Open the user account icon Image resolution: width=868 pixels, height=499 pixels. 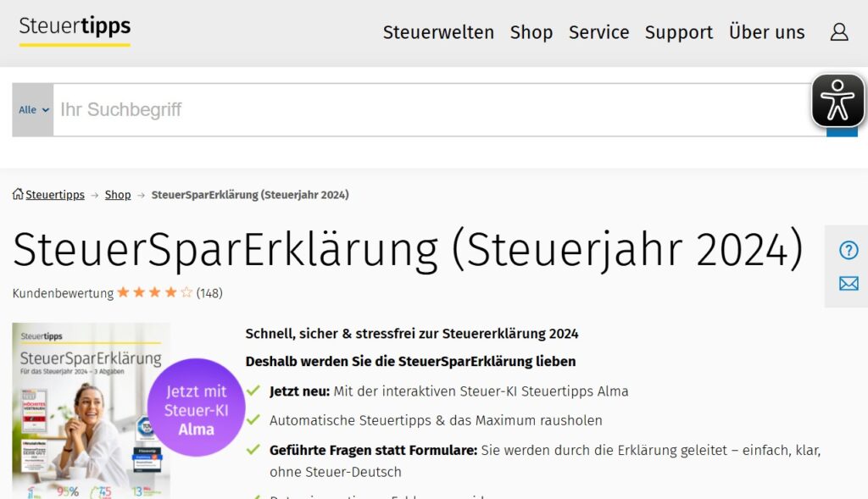pyautogui.click(x=839, y=32)
